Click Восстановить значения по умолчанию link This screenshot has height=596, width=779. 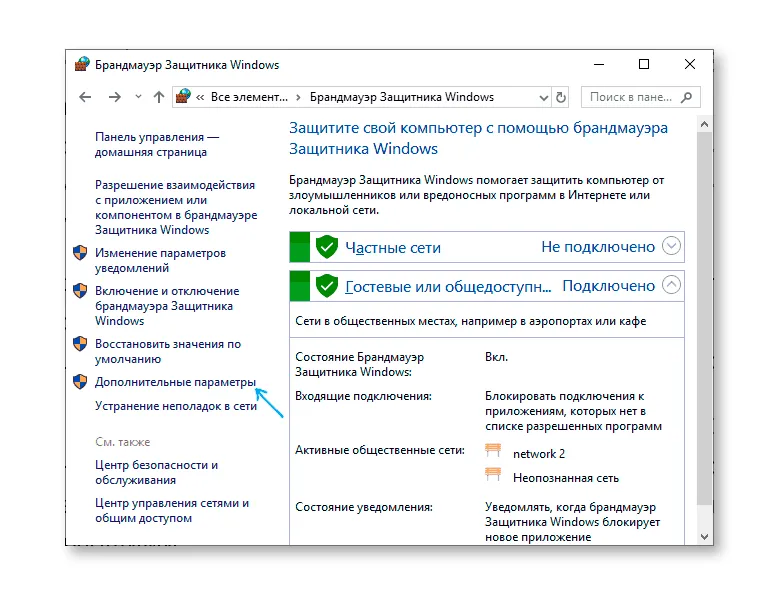tap(168, 351)
